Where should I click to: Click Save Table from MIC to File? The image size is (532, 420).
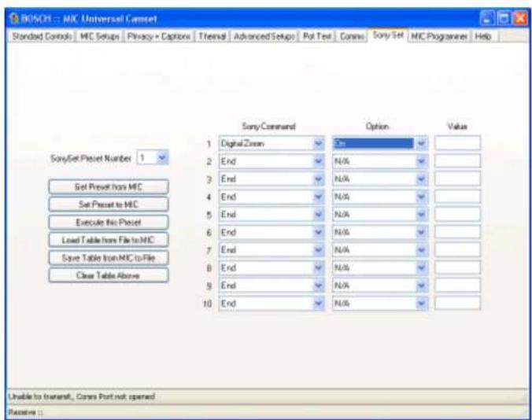point(109,258)
